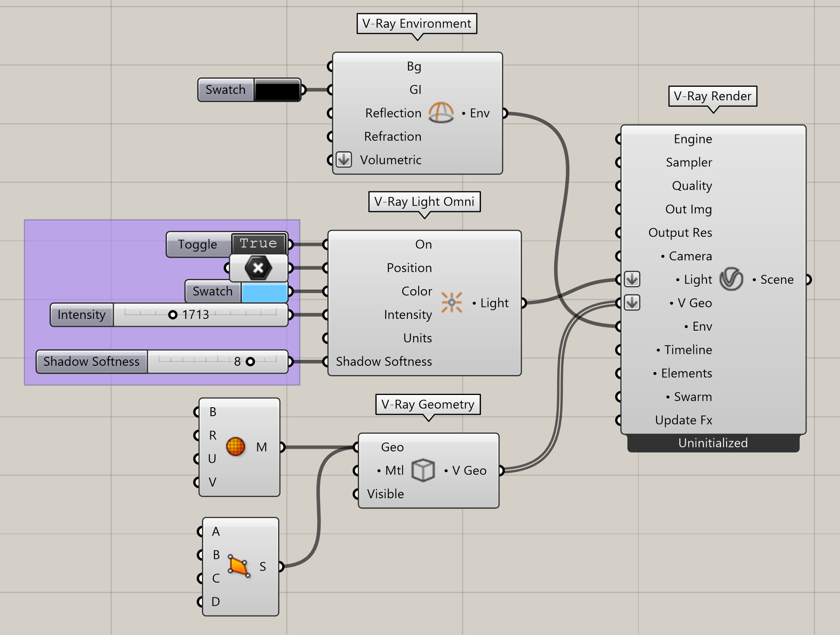Image resolution: width=840 pixels, height=635 pixels.
Task: Click the Color input of Light Omni
Action: [x=417, y=291]
